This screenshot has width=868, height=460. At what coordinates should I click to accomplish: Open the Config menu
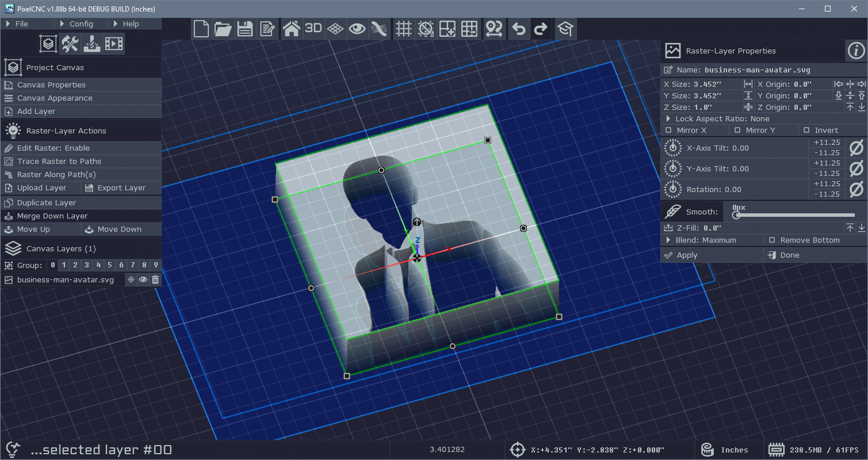(x=81, y=24)
